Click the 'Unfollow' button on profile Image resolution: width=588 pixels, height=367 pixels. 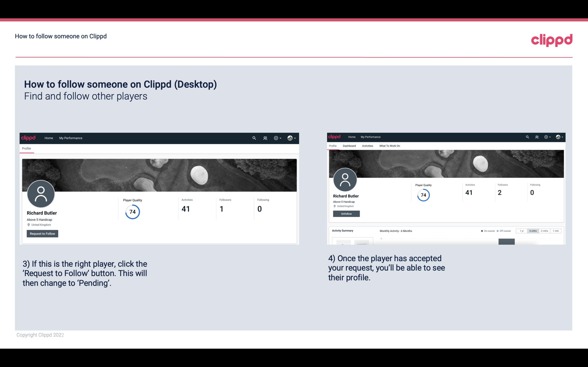click(346, 214)
